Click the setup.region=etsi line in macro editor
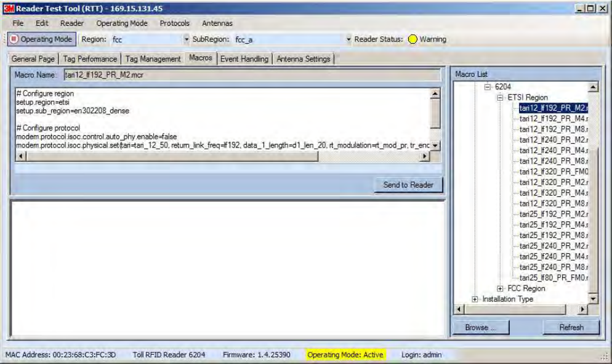 point(43,102)
